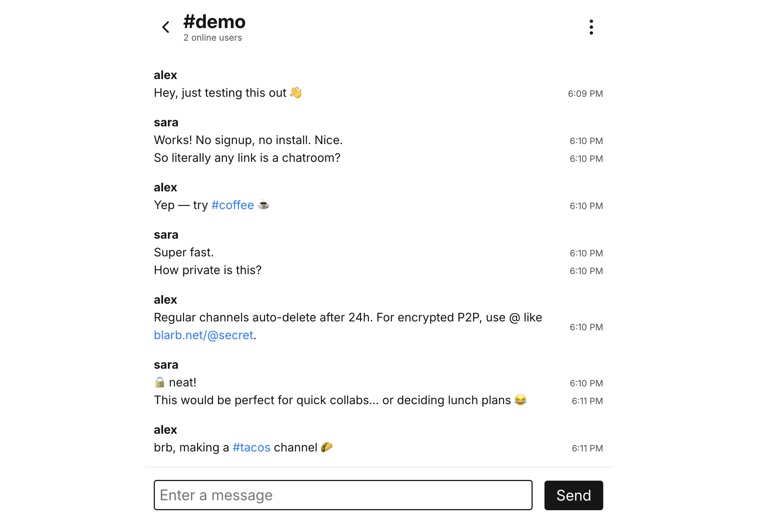Click the 'How private is this?' message
The width and height of the screenshot is (757, 532).
click(207, 270)
